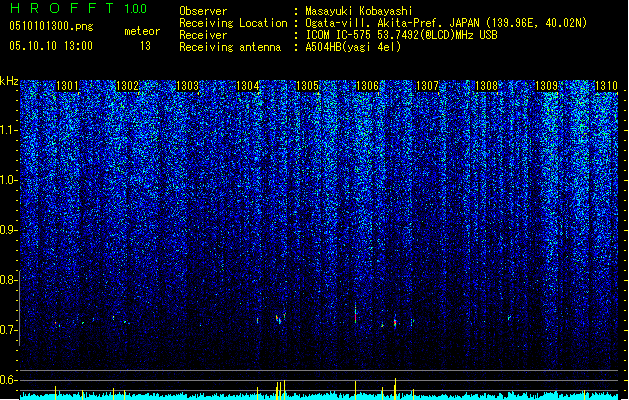629x400 pixels.
Task: Click the 1309 time marker
Action: [546, 86]
